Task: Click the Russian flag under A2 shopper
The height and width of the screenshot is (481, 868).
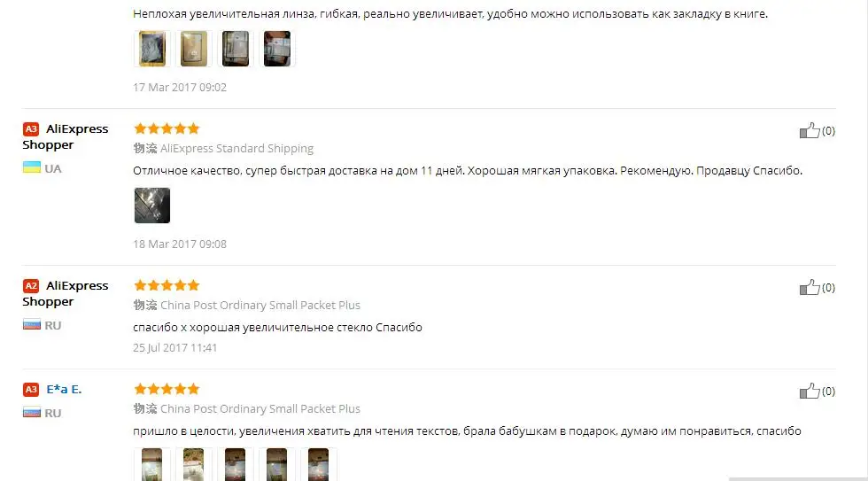Action: pos(32,324)
